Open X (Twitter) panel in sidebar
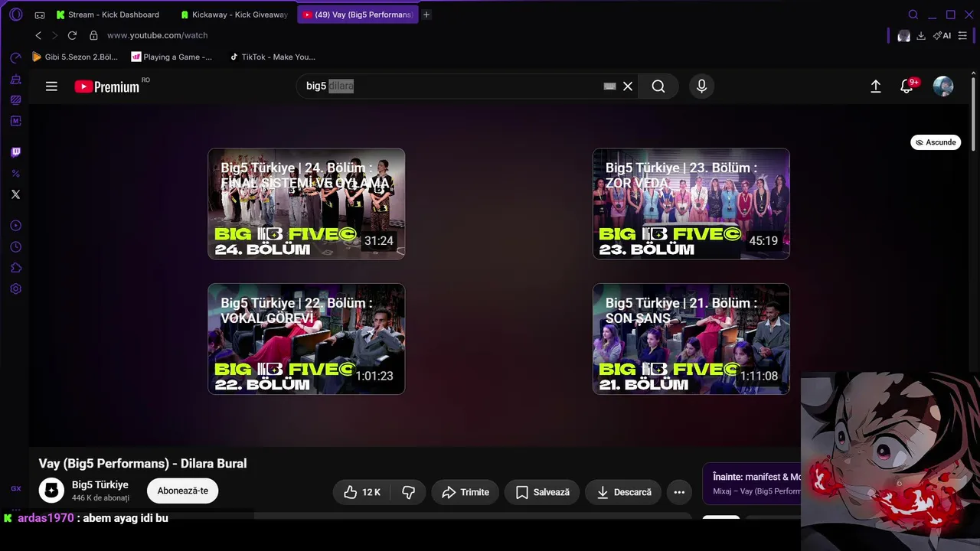The image size is (980, 551). coord(15,194)
